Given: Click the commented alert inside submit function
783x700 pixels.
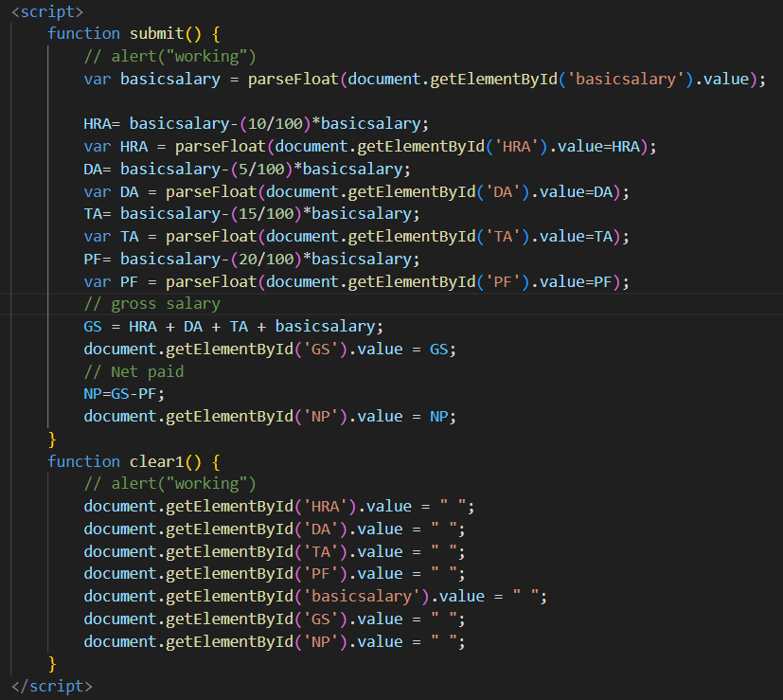Looking at the screenshot, I should coord(169,57).
